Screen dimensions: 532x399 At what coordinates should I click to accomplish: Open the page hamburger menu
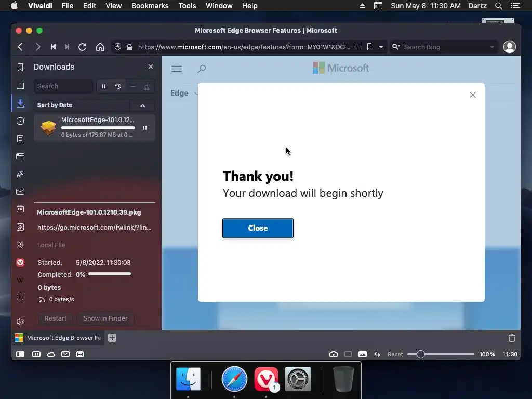tap(177, 69)
